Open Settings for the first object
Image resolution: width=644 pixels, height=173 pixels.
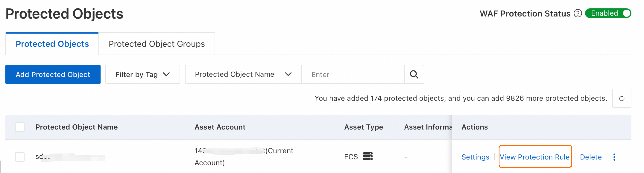(x=475, y=157)
